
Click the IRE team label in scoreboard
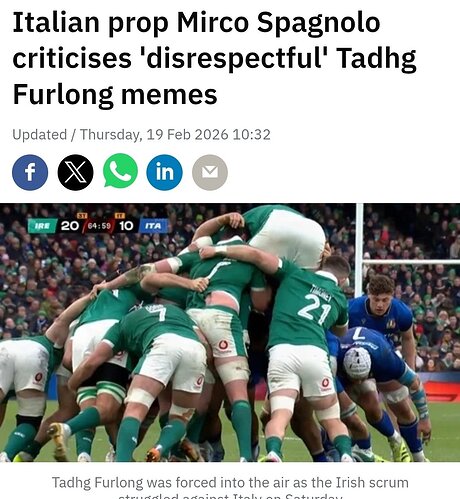[x=42, y=226]
